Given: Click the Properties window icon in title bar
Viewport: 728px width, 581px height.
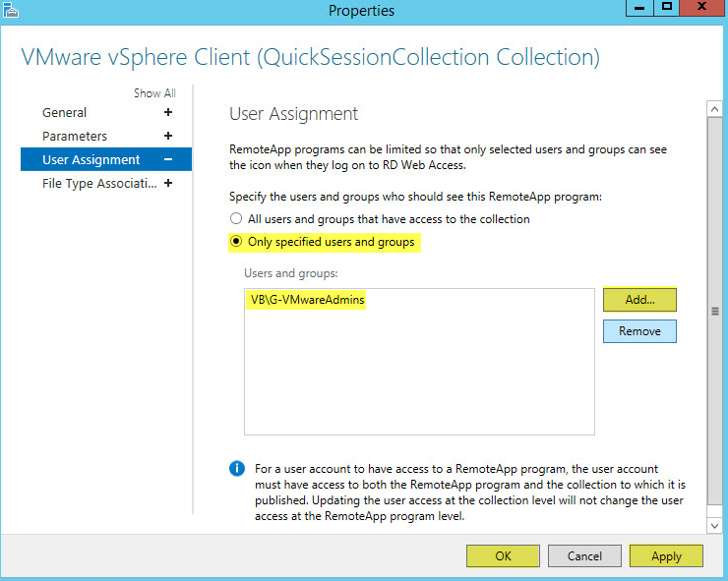Looking at the screenshot, I should (11, 10).
